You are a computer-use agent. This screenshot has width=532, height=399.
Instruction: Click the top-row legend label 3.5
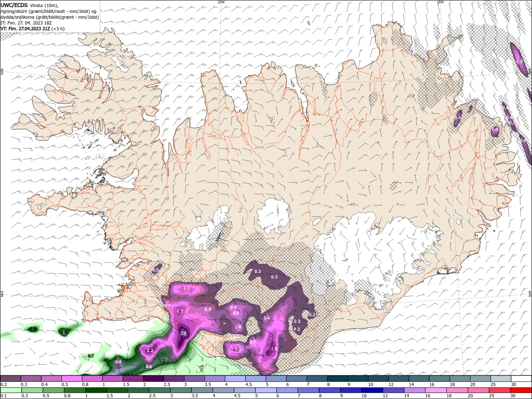click(207, 384)
